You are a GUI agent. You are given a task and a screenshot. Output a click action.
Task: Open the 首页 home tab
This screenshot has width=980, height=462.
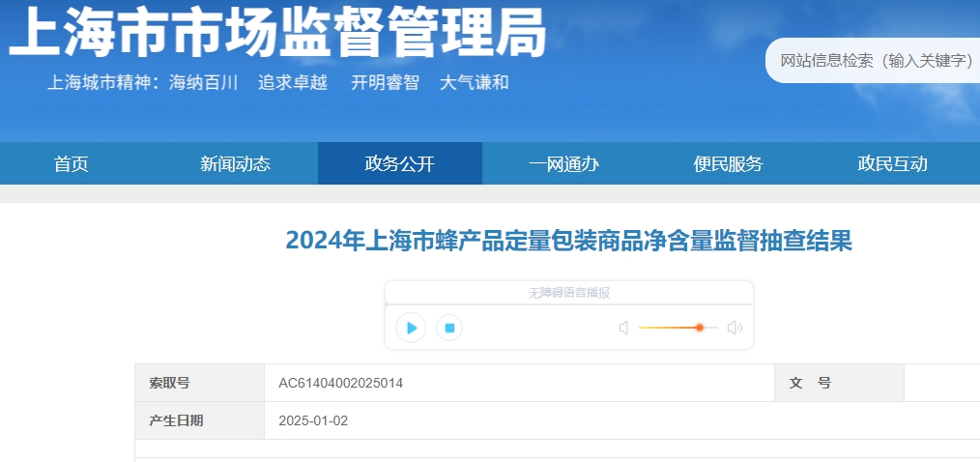72,163
